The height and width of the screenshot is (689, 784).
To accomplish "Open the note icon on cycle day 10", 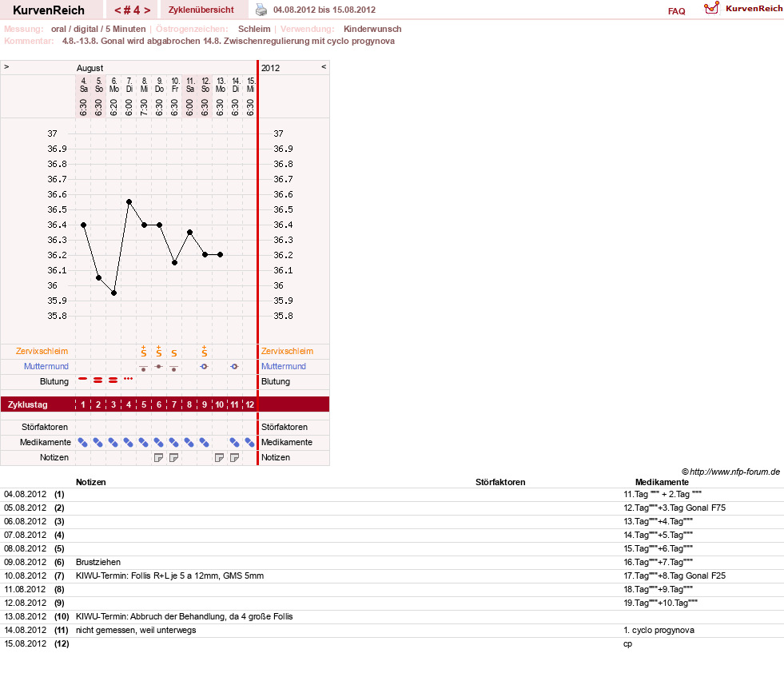I will coord(219,457).
